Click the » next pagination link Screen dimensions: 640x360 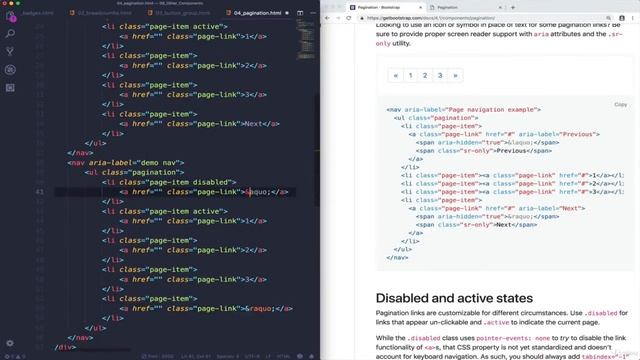pyautogui.click(x=456, y=76)
